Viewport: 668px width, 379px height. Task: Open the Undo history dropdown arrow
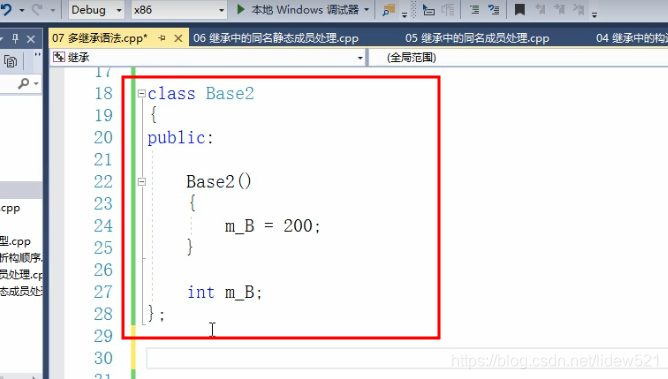click(x=22, y=10)
